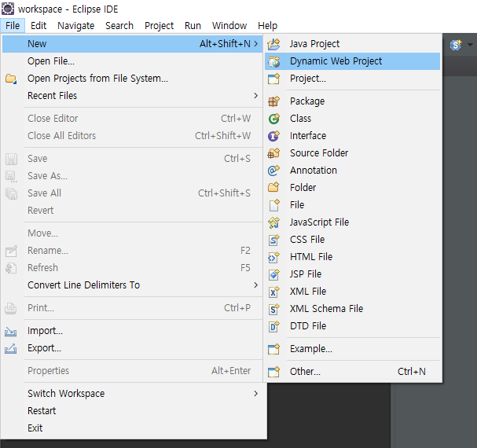Click the DTD File icon

click(x=273, y=326)
